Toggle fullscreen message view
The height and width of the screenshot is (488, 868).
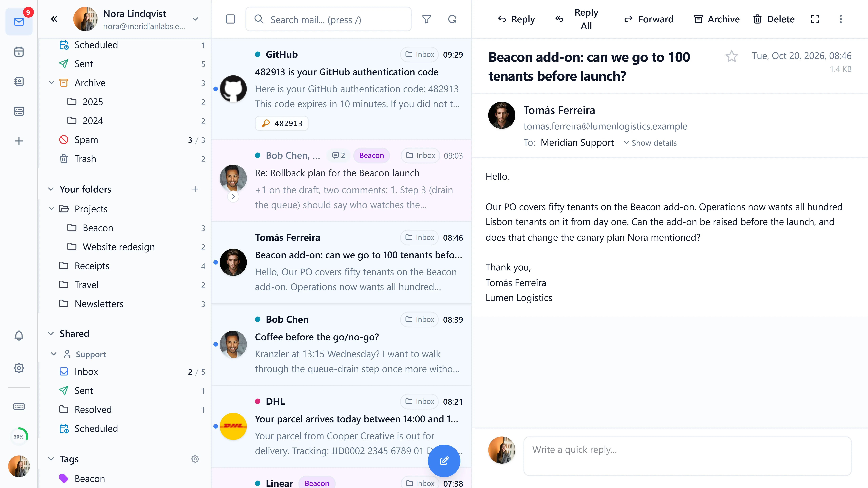pos(815,19)
